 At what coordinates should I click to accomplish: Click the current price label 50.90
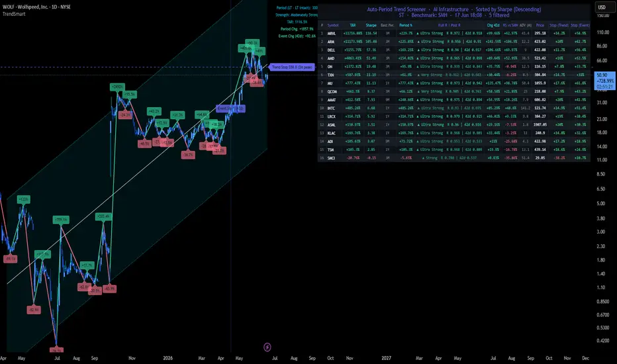(604, 81)
